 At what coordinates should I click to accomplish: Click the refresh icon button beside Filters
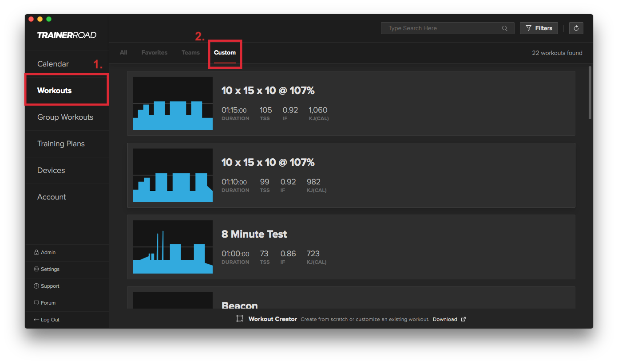[576, 28]
